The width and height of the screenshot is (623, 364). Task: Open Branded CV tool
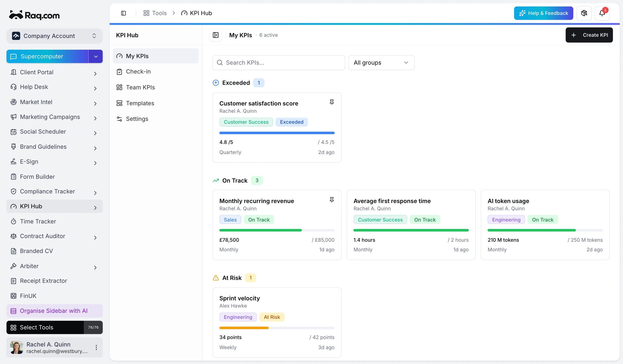[x=55, y=251]
